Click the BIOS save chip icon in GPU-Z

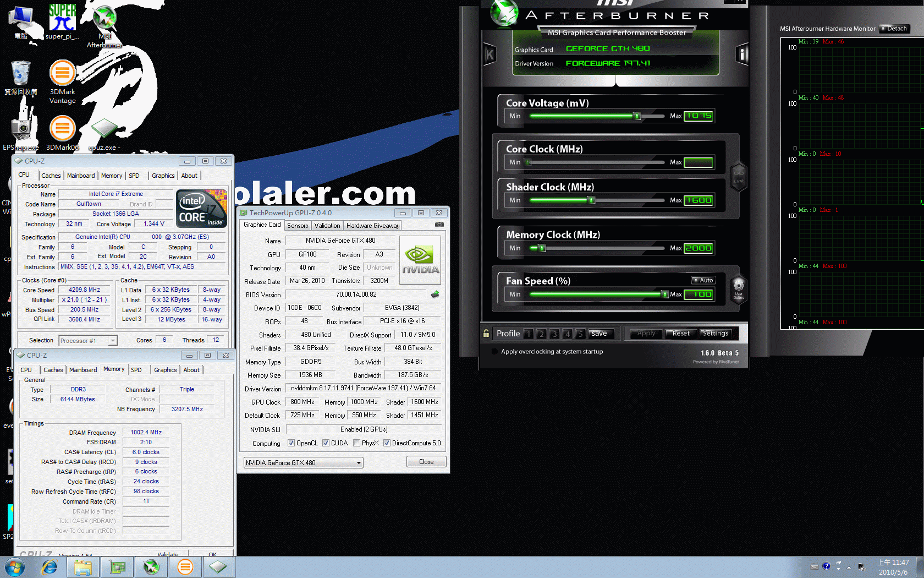pos(435,295)
